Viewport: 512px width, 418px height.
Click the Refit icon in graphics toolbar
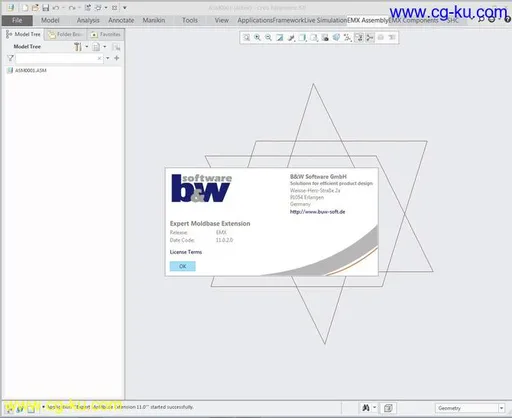point(246,37)
